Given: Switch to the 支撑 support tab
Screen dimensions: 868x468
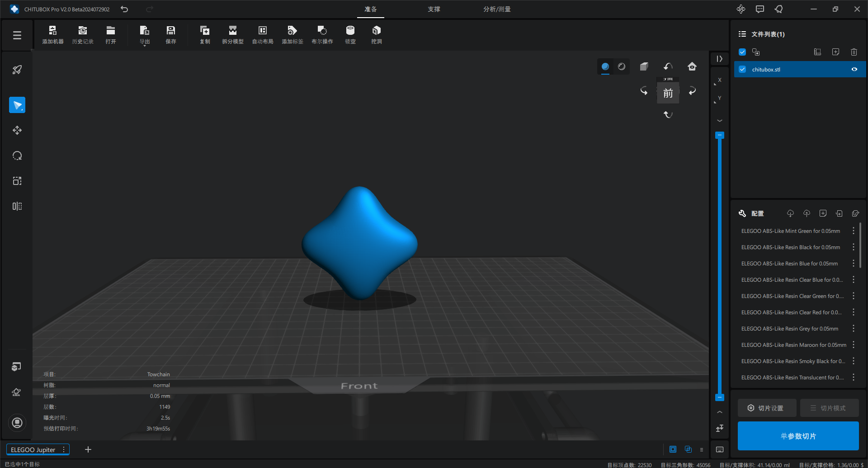Looking at the screenshot, I should pyautogui.click(x=434, y=9).
